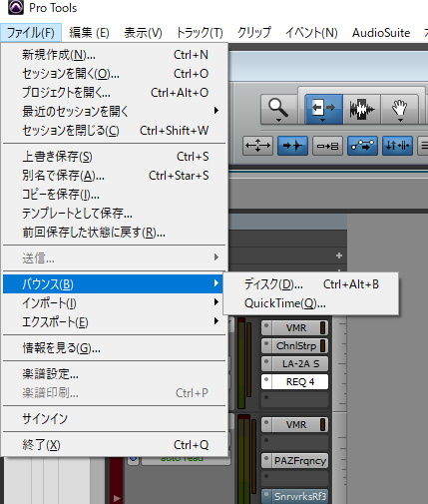Choose テンプレートとして保存... entry

[115, 214]
